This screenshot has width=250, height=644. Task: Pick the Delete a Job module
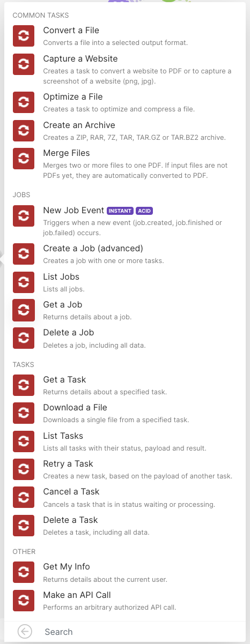click(125, 339)
